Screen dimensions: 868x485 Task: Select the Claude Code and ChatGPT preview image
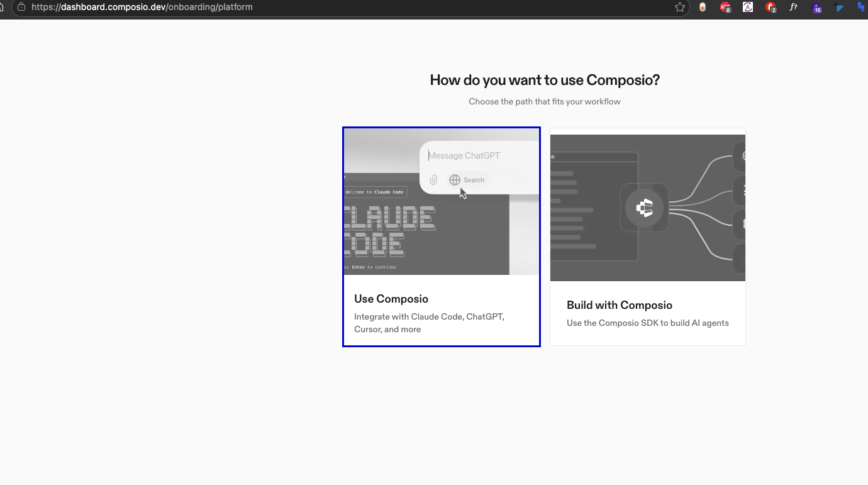(x=442, y=201)
